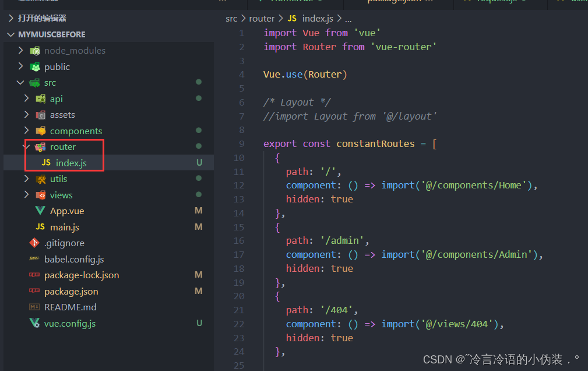Click the router breadcrumb segment

pyautogui.click(x=262, y=19)
